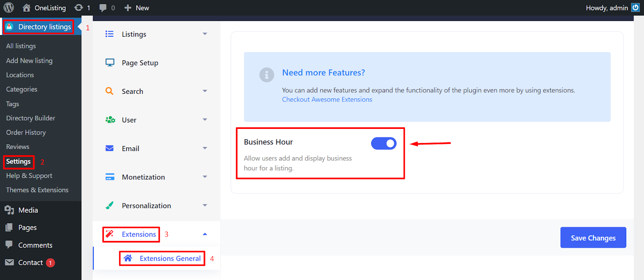Click the plus icon next to New

128,8
